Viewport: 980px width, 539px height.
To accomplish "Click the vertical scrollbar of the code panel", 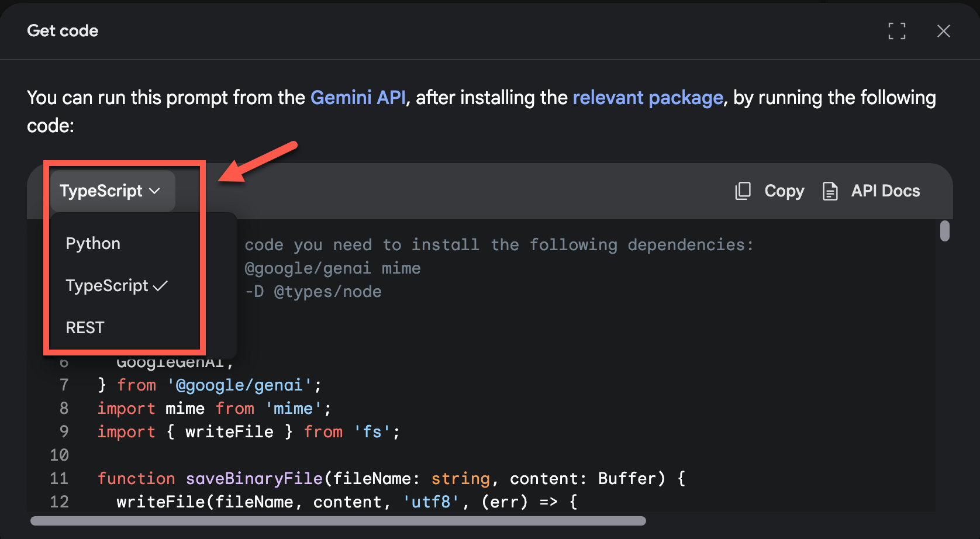I will click(946, 232).
